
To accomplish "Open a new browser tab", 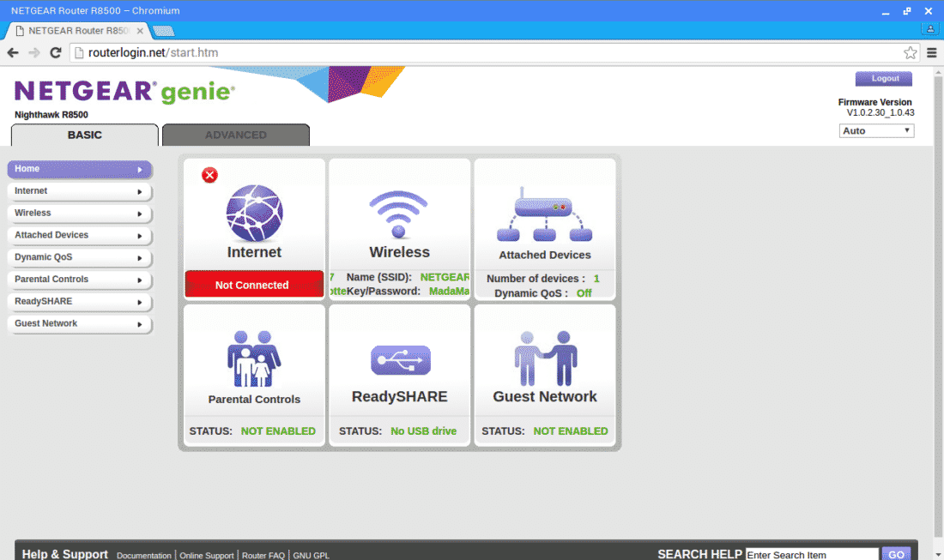I will coord(163,31).
